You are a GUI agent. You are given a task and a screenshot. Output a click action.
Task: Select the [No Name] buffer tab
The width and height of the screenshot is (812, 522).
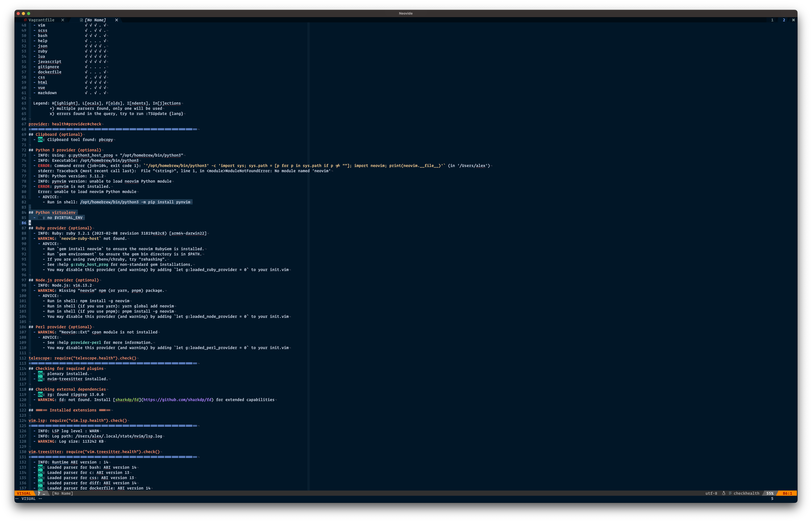pyautogui.click(x=95, y=20)
